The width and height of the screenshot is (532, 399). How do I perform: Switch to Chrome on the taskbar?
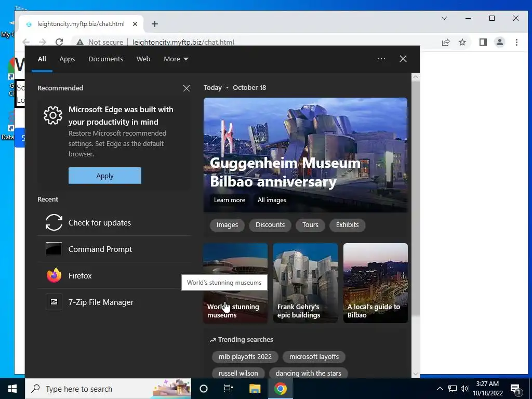[x=280, y=389]
